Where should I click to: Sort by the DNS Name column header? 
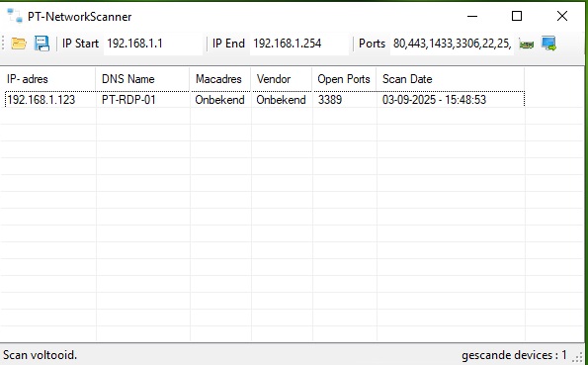tap(143, 79)
